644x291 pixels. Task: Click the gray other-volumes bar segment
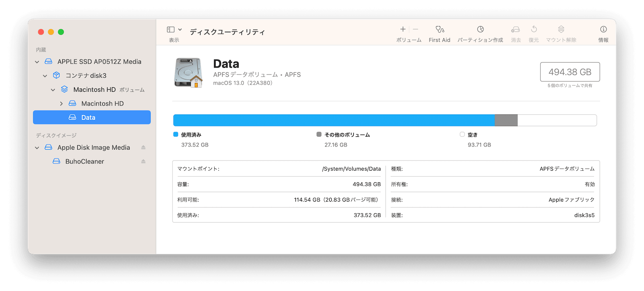click(506, 120)
